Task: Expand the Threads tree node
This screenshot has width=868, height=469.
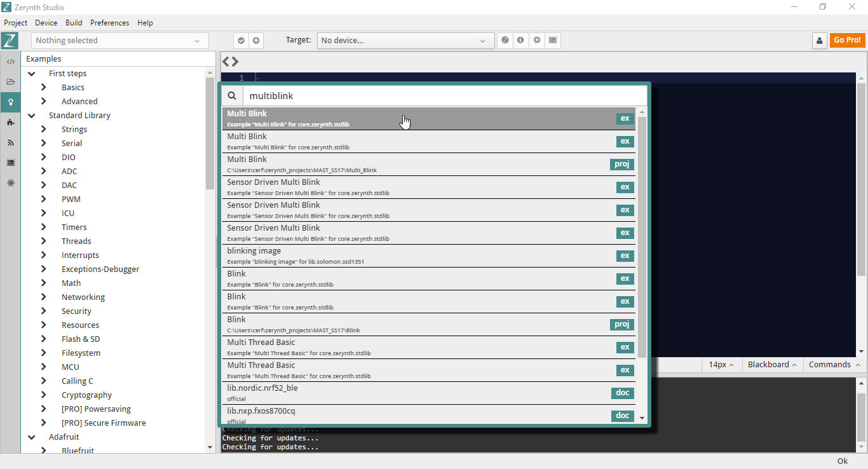Action: pyautogui.click(x=43, y=241)
